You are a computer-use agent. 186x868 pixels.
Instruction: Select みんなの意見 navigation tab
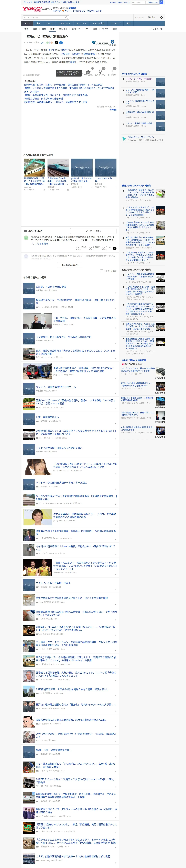(98, 24)
